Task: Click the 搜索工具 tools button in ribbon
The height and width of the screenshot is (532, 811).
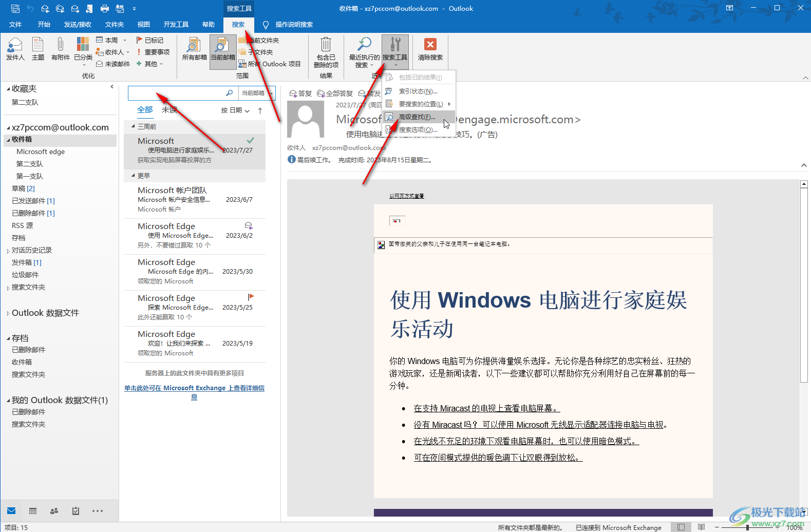Action: tap(395, 51)
